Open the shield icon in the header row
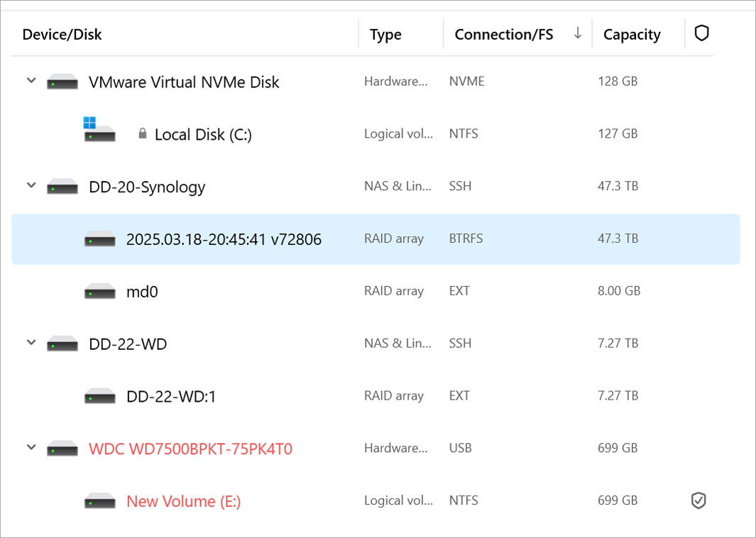Image resolution: width=756 pixels, height=538 pixels. tap(701, 33)
